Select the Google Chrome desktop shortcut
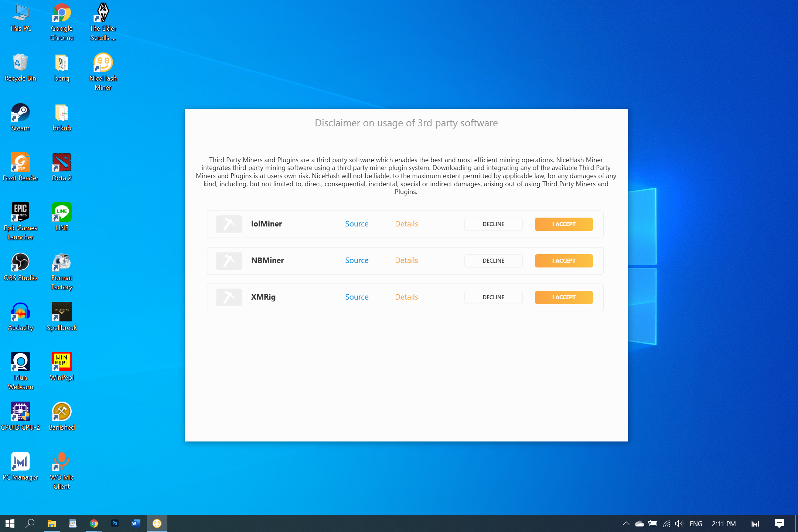The image size is (798, 532). (62, 22)
